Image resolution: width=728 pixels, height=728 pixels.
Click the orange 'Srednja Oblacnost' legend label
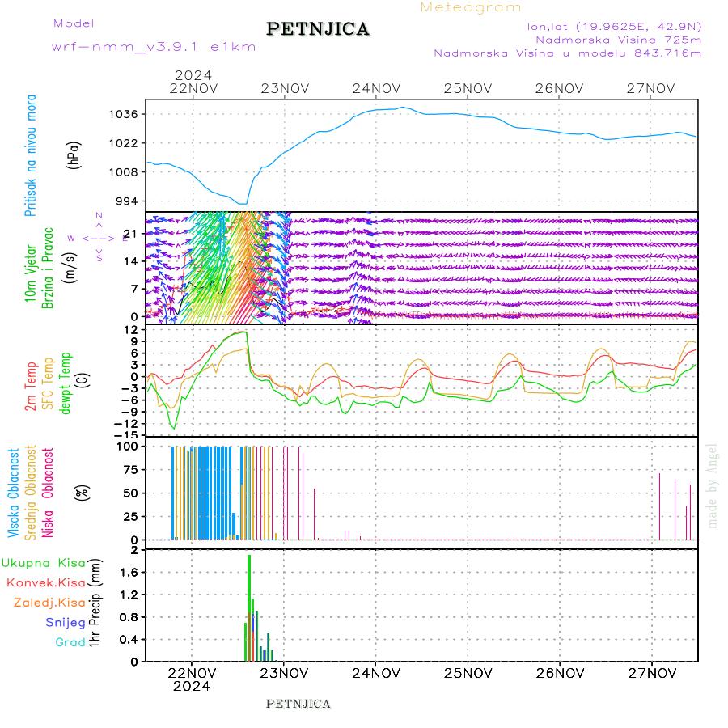point(31,493)
